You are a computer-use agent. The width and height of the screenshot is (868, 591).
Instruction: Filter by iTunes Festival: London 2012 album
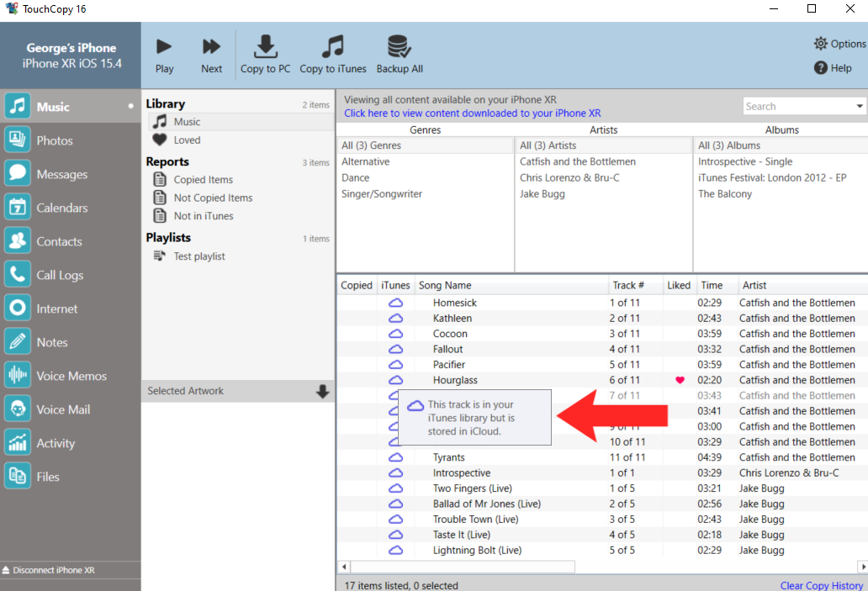click(771, 177)
